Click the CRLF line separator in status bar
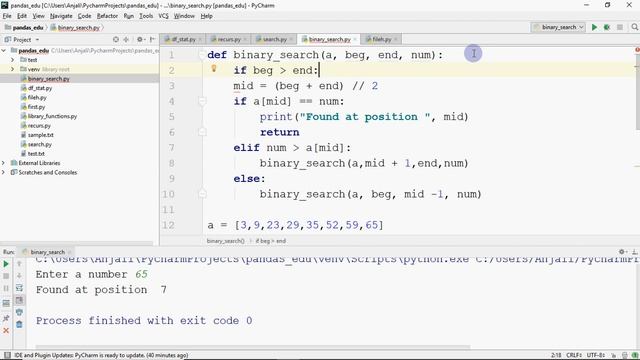 click(573, 355)
